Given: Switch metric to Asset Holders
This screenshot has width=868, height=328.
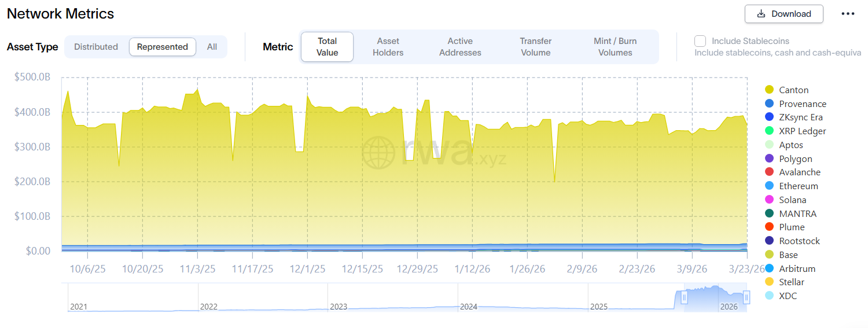Looking at the screenshot, I should coord(388,47).
